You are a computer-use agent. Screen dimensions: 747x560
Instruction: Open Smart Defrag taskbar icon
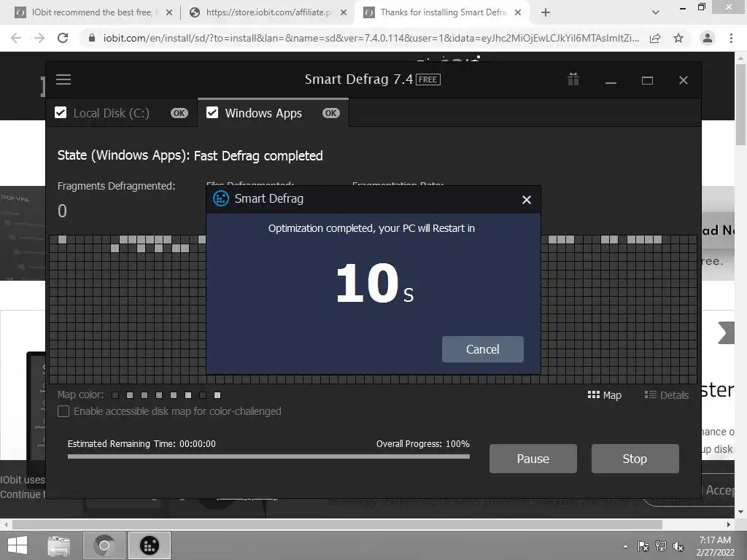pyautogui.click(x=149, y=545)
